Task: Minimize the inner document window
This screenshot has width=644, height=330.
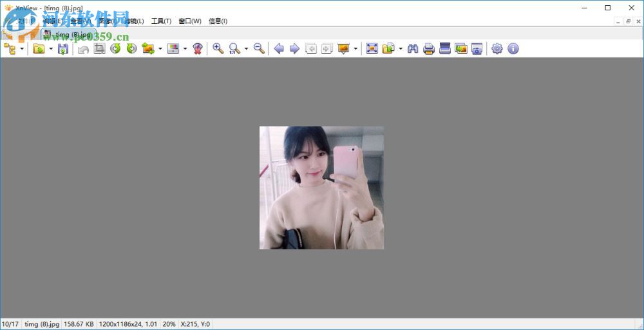Action: click(x=618, y=21)
